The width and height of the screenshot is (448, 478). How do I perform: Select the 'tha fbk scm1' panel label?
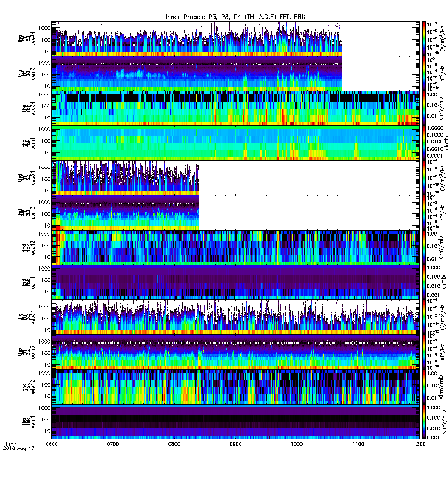[x=29, y=143]
